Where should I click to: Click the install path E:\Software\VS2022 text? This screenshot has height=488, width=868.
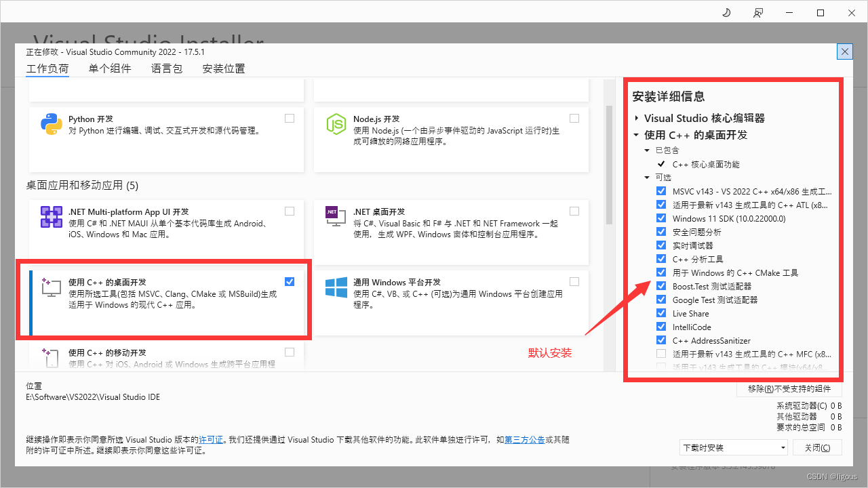[x=93, y=397]
